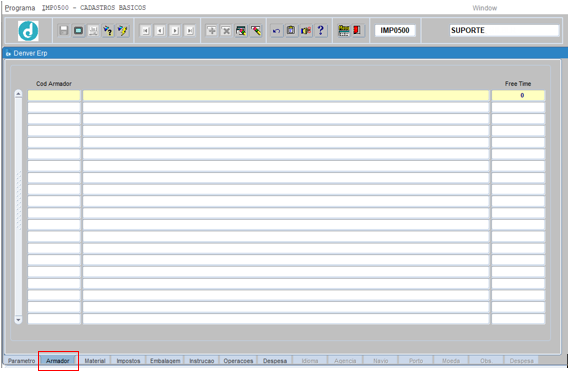572x374 pixels.
Task: Click the scrollbar up arrow in grid
Action: [x=18, y=94]
